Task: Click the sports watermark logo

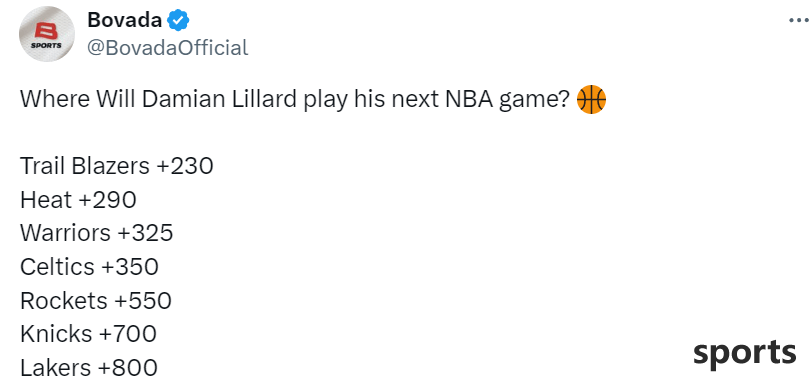Action: pos(744,355)
